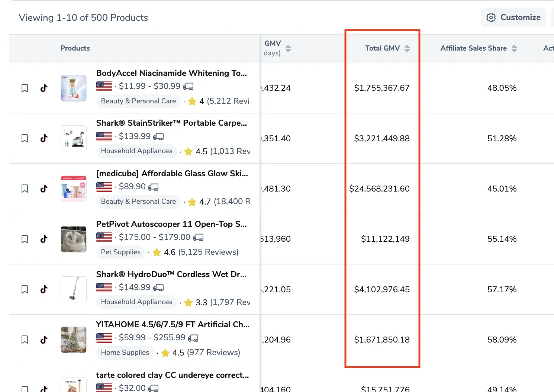Open Customize columns button
This screenshot has width=554, height=392.
(x=513, y=17)
